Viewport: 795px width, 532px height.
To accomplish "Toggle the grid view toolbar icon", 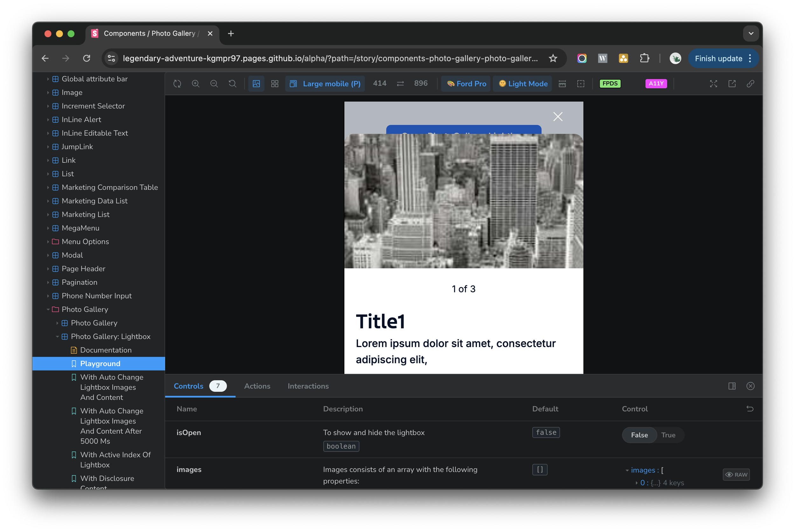I will point(275,84).
